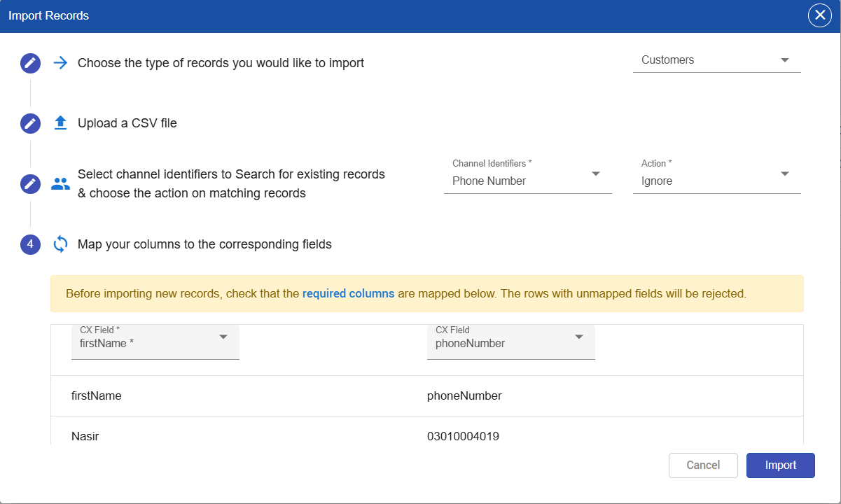Click the Import button
This screenshot has height=504, width=841.
[781, 465]
